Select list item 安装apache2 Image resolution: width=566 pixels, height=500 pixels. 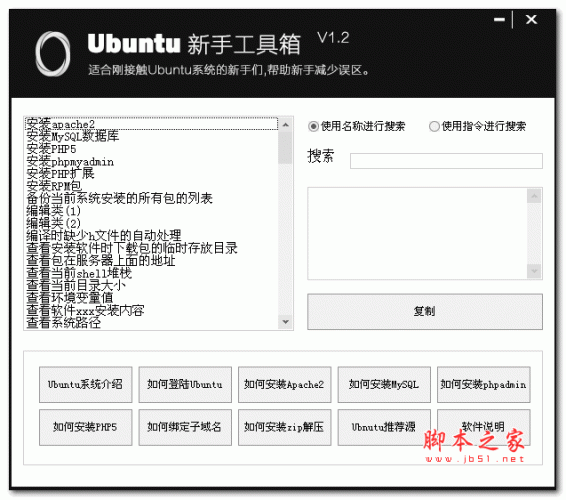point(152,124)
